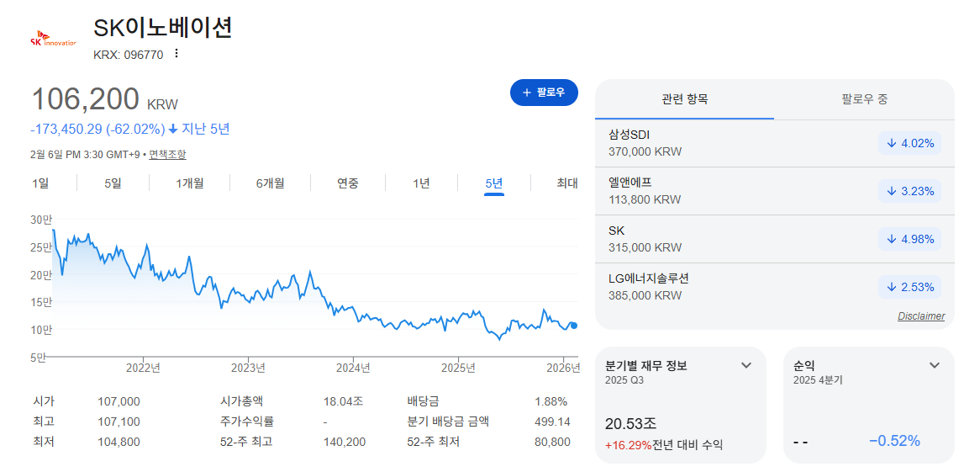Click the -173,450.29 (-62.02%) change text
Screen dimensions: 980x472
point(97,129)
